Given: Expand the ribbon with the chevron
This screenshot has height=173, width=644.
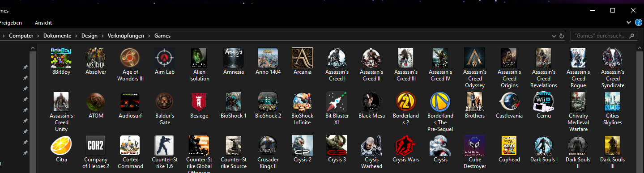Looking at the screenshot, I should (x=629, y=22).
